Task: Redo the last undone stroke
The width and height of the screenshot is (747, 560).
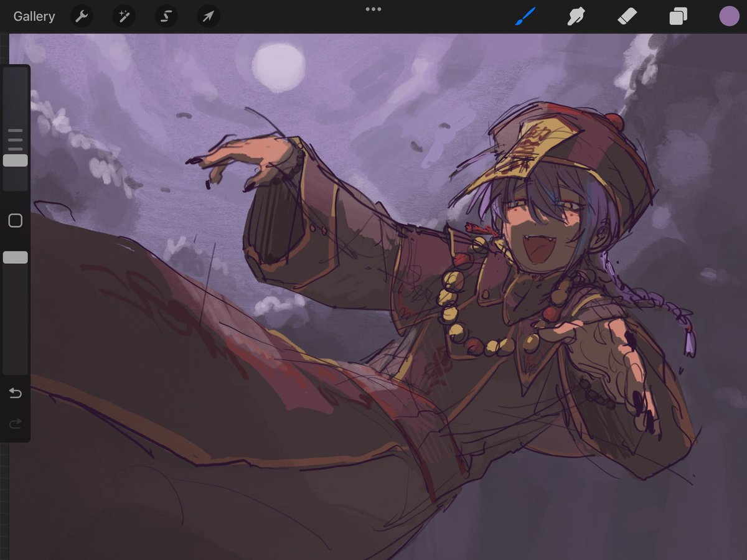Action: click(x=16, y=424)
